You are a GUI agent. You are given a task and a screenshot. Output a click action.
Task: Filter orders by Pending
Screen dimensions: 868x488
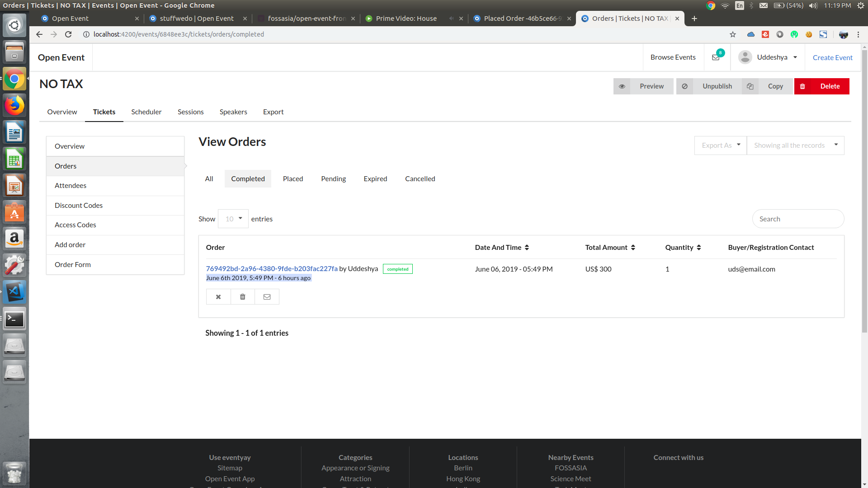pyautogui.click(x=334, y=179)
